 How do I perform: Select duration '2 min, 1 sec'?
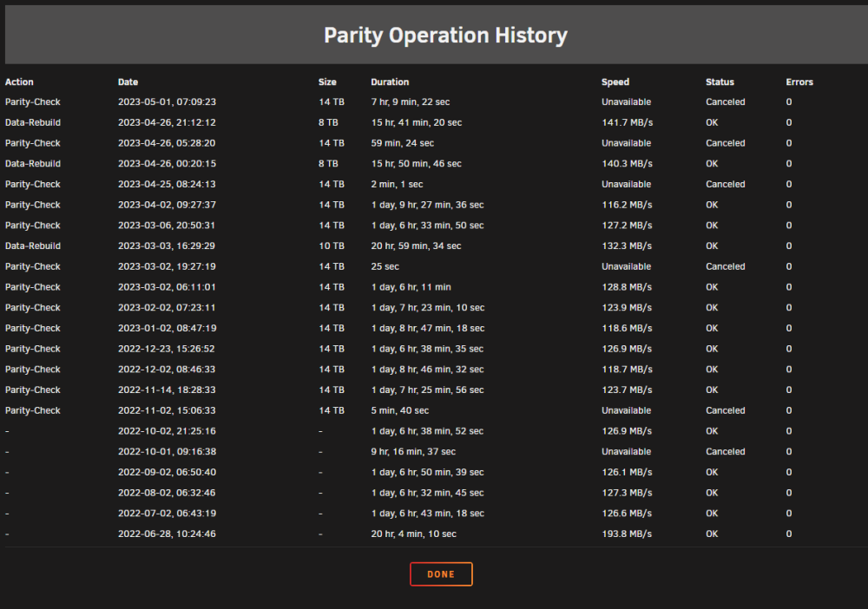[397, 184]
